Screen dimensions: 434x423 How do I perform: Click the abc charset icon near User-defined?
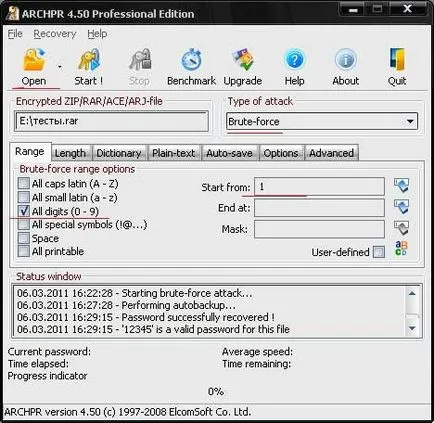click(401, 248)
